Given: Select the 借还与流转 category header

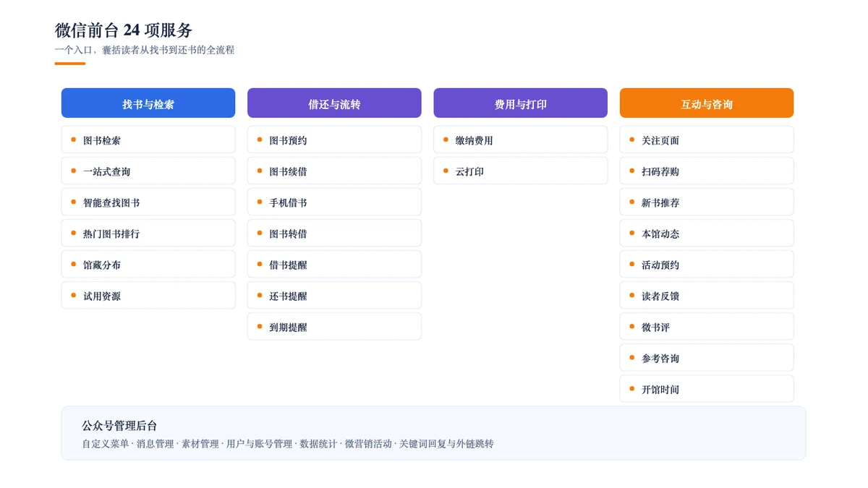Looking at the screenshot, I should [334, 103].
